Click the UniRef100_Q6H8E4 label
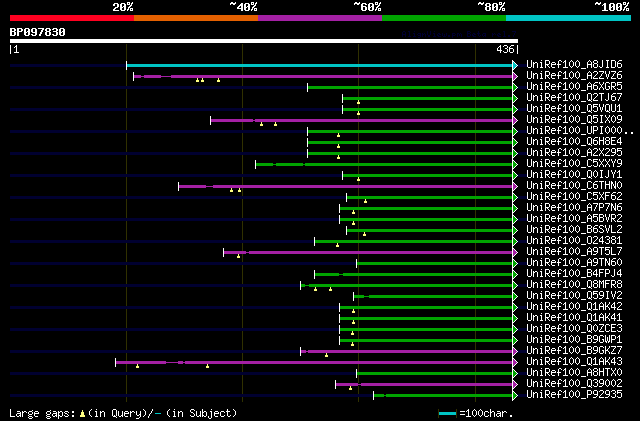The width and height of the screenshot is (640, 421). pyautogui.click(x=574, y=142)
